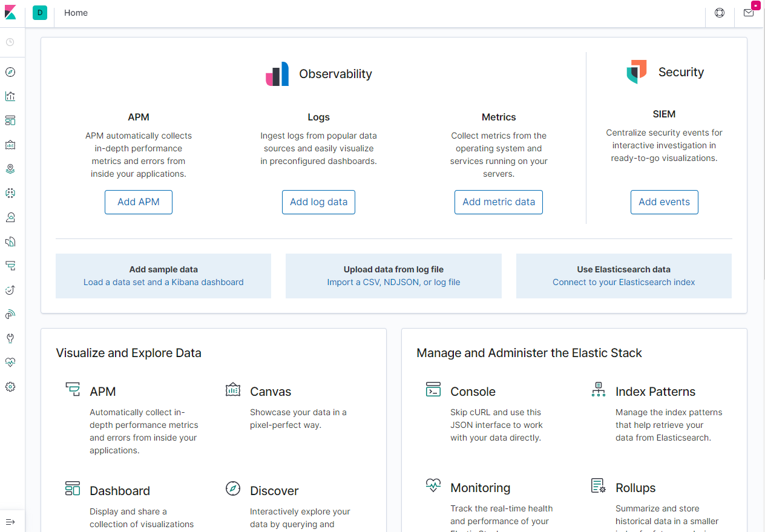765x532 pixels.
Task: Show recently viewed items
Action: [x=10, y=42]
